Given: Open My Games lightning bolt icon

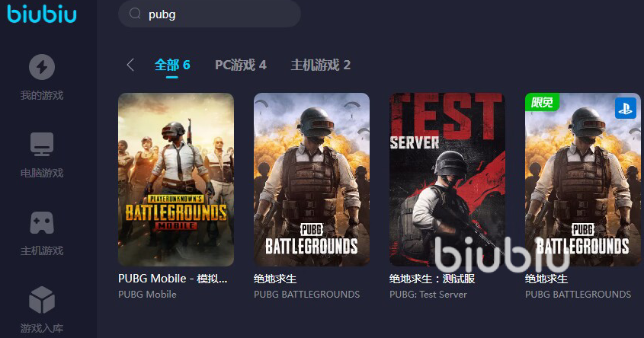Looking at the screenshot, I should click(x=42, y=67).
